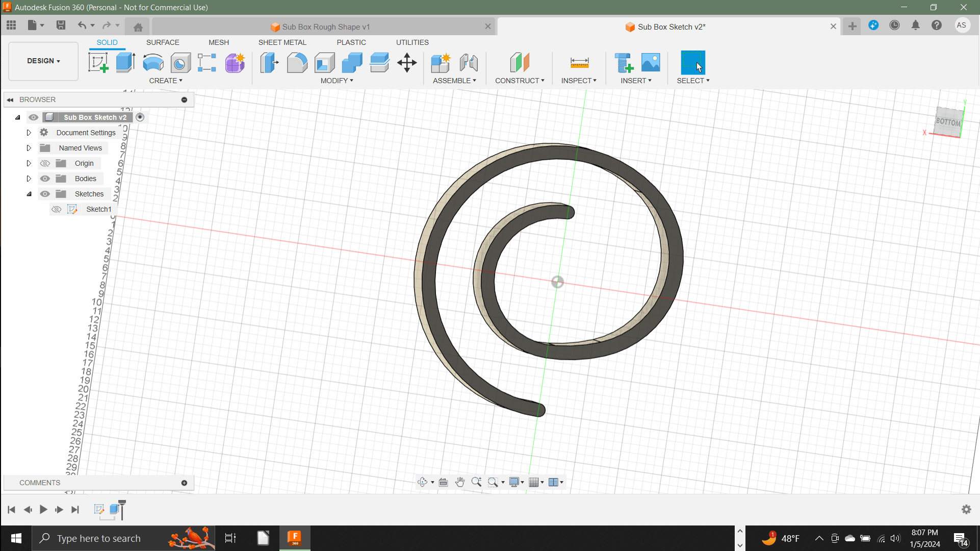This screenshot has height=551, width=980.
Task: Open the Help question mark
Action: 937,25
